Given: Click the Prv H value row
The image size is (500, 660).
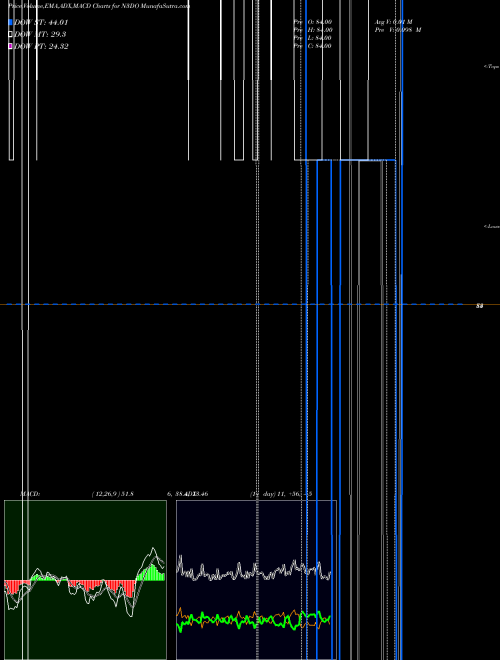Looking at the screenshot, I should tap(313, 30).
